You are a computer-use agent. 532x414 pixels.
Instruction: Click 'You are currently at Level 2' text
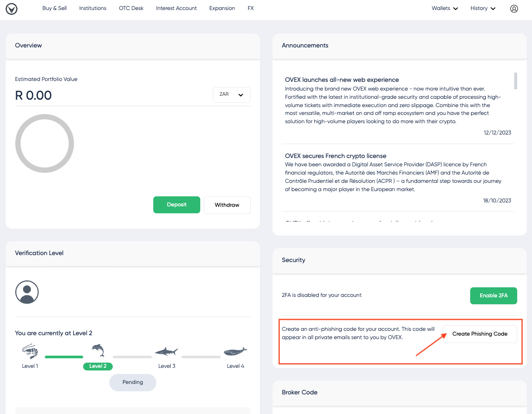pos(54,333)
